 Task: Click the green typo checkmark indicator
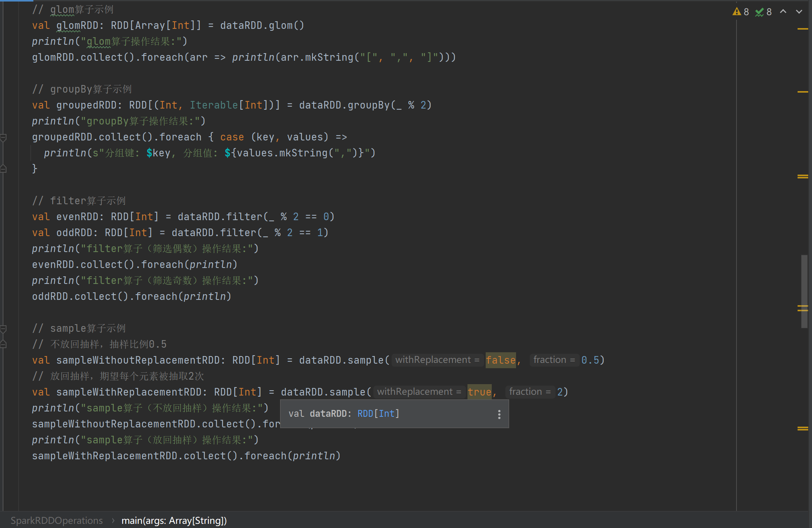point(759,12)
